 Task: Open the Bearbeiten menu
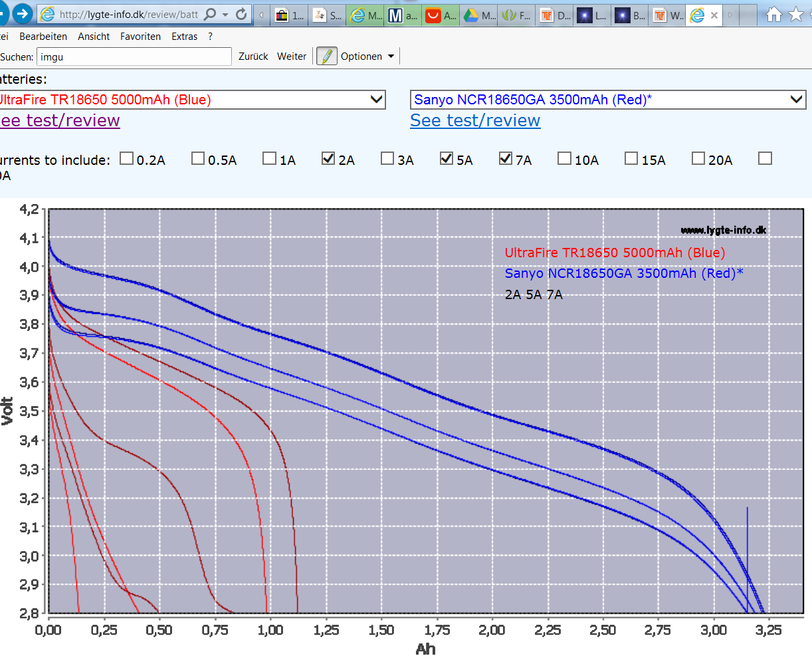[43, 37]
